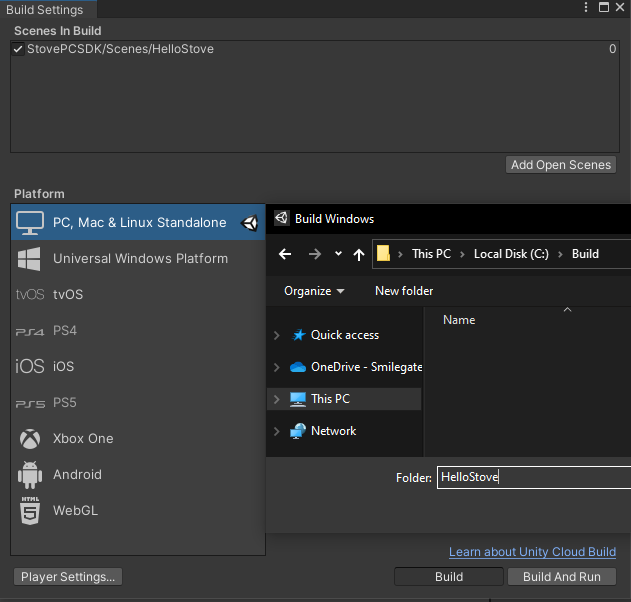
Task: Open Learn about Unity Cloud Build link
Action: 532,552
